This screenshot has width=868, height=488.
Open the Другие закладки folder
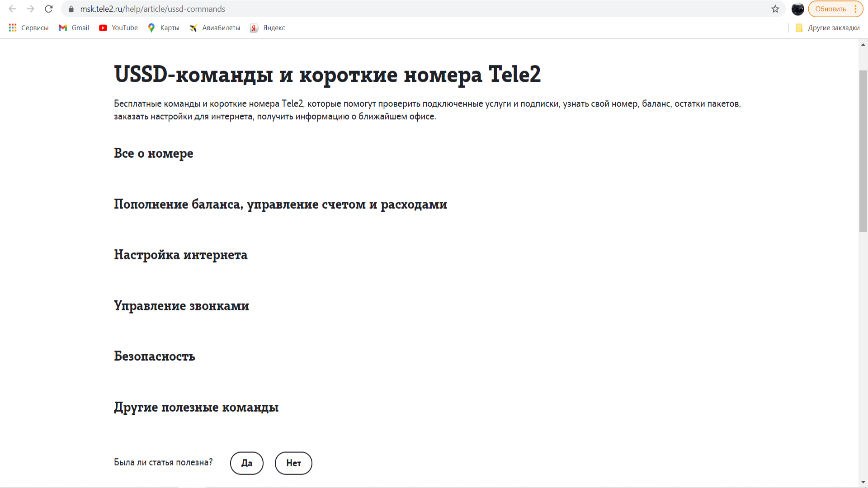pos(827,28)
